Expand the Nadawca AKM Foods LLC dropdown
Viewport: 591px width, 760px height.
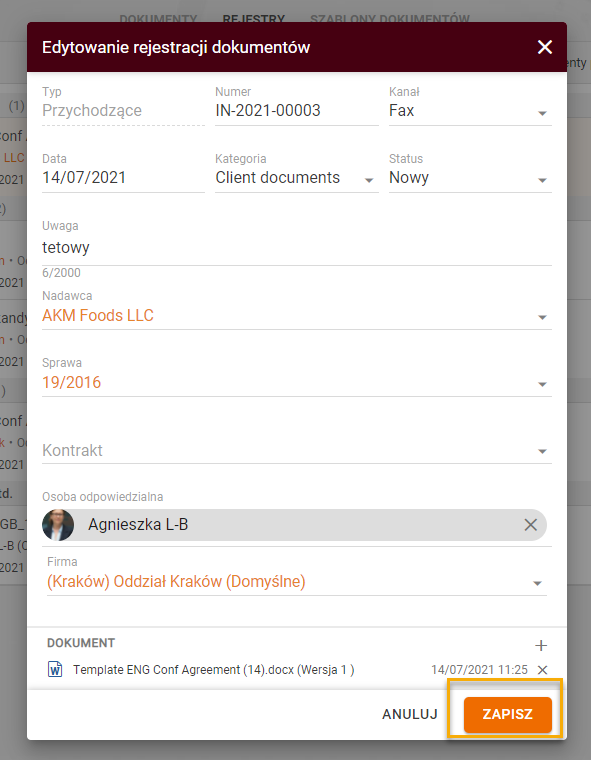tap(297, 316)
